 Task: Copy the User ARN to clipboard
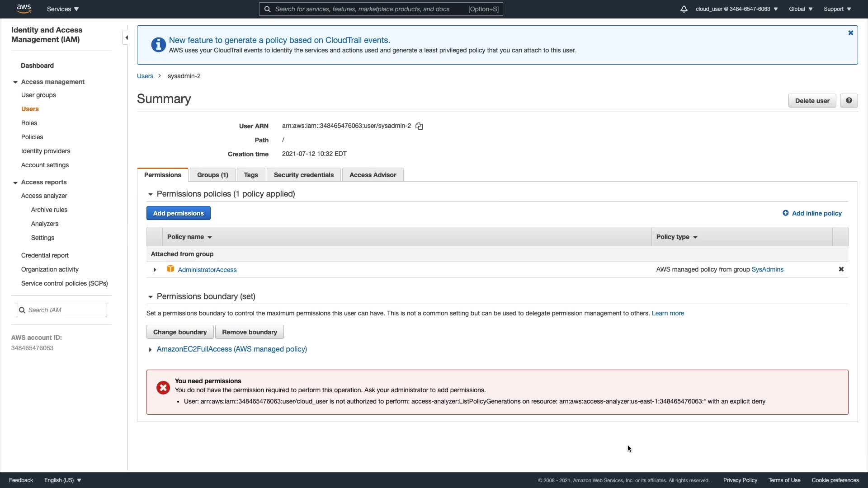(419, 126)
